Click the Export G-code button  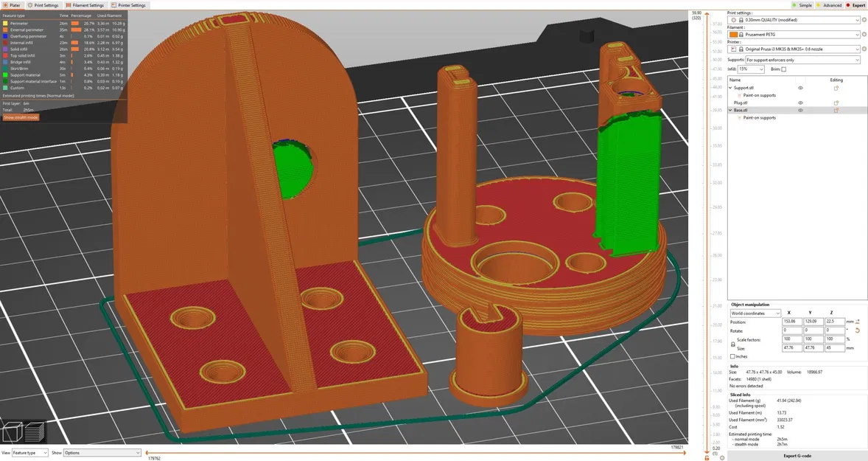coord(797,455)
